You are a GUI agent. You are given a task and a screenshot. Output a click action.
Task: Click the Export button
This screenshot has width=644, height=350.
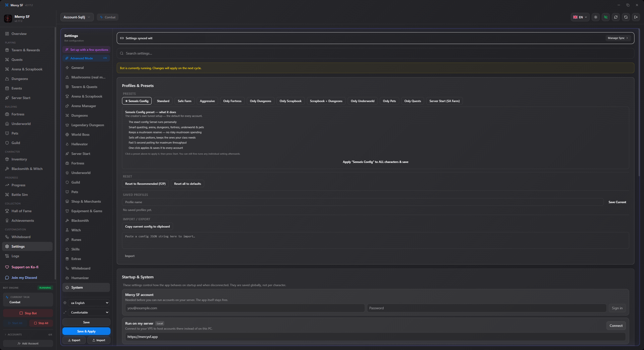(74, 340)
